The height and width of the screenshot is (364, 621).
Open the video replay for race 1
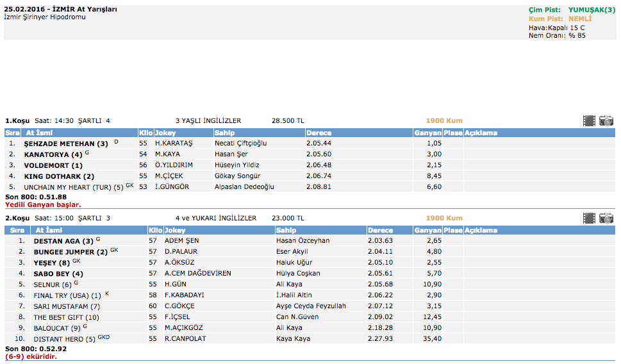[x=589, y=120]
